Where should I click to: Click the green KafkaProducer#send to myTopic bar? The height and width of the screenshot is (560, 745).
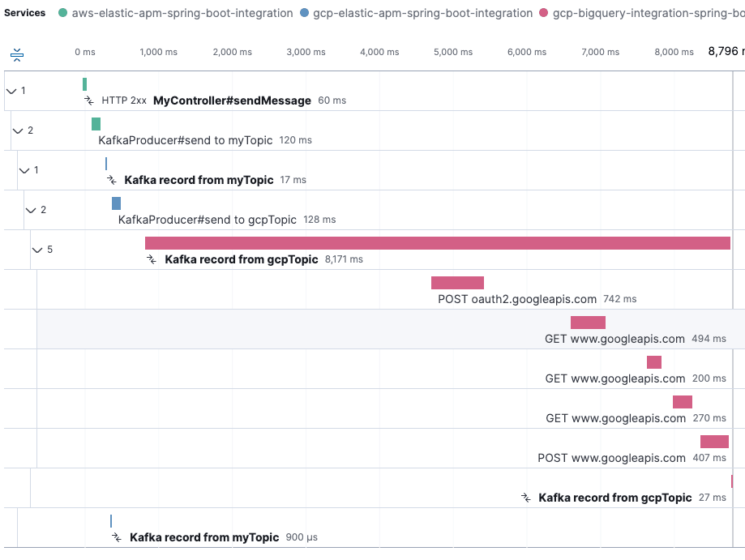click(96, 124)
